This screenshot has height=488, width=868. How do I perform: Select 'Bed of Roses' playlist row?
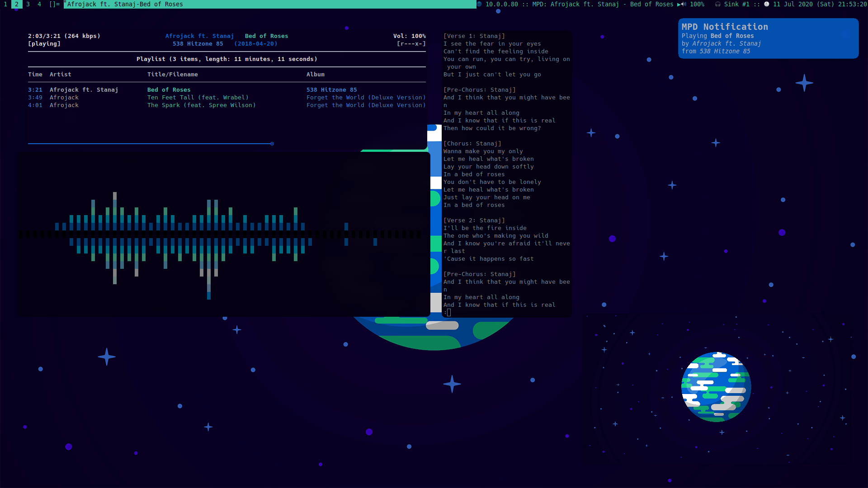click(x=227, y=89)
